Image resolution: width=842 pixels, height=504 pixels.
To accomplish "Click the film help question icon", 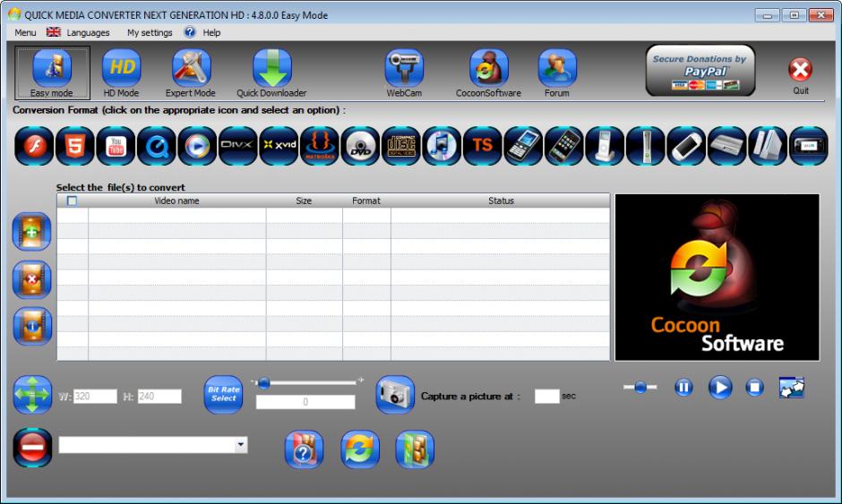I will (304, 449).
